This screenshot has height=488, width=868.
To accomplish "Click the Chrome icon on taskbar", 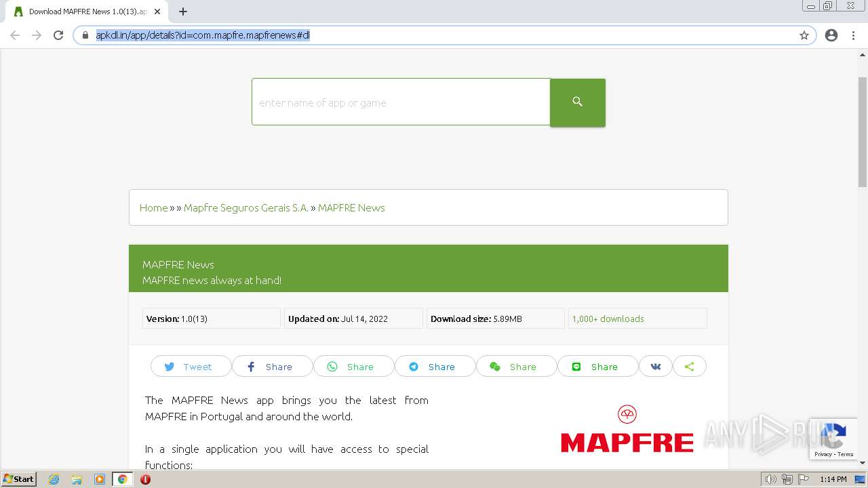I will (122, 479).
